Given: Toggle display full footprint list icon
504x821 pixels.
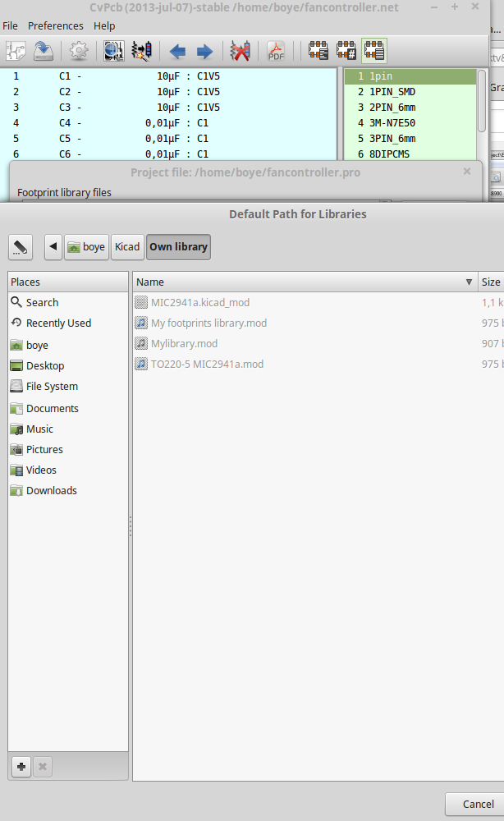Looking at the screenshot, I should point(373,51).
